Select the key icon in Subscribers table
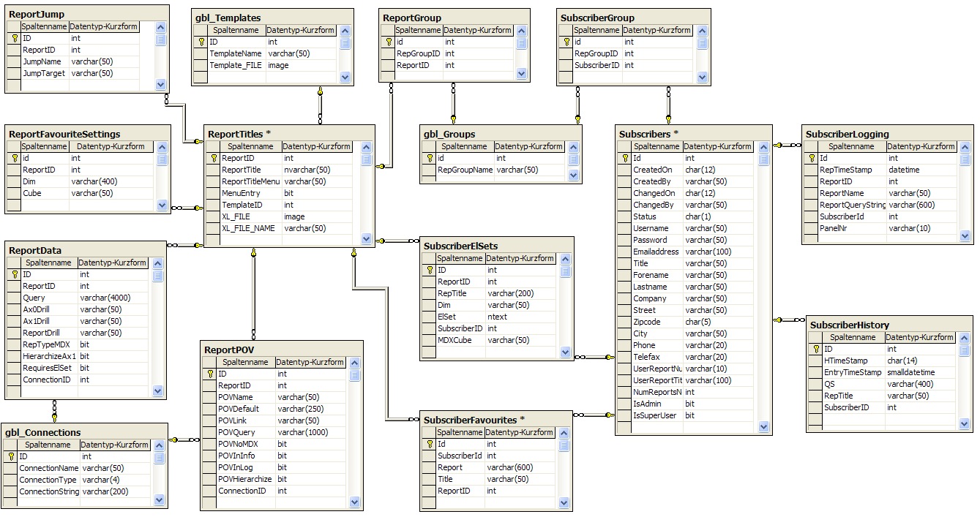 coord(624,158)
